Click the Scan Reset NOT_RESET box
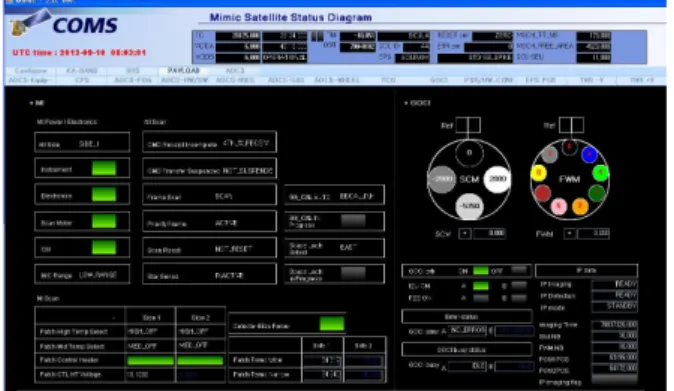Screen dimensions: 674x391 click(209, 248)
